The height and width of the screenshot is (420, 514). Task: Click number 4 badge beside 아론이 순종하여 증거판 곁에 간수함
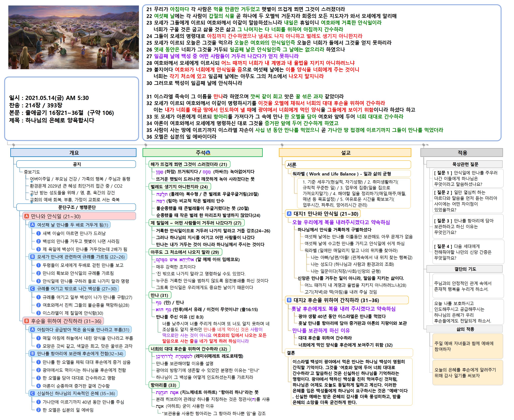coord(38,386)
